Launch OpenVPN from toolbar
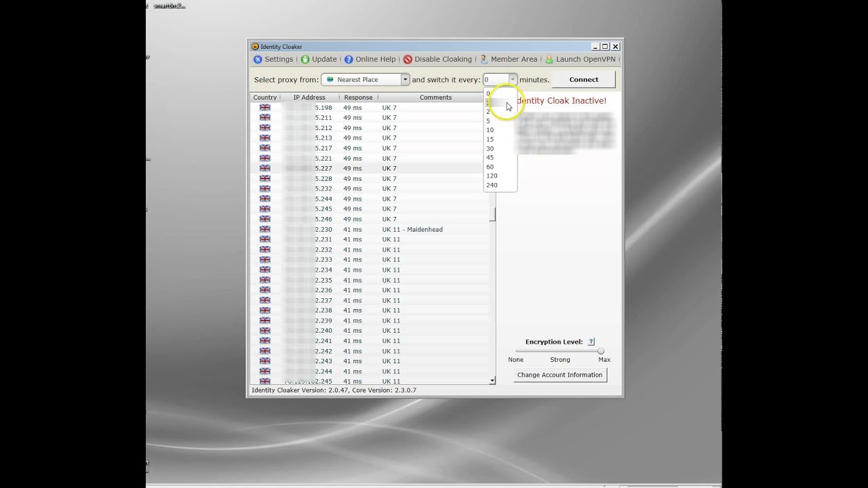868x488 pixels. [x=580, y=60]
